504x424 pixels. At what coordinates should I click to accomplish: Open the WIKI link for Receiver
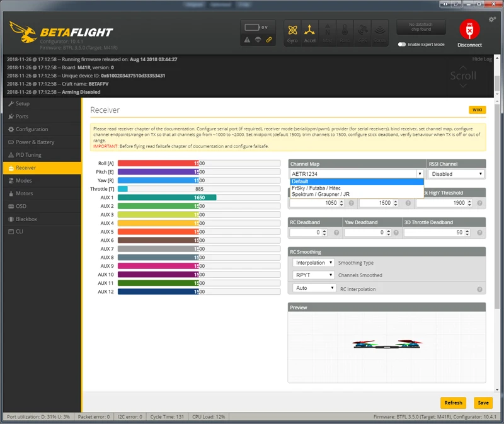[x=477, y=110]
